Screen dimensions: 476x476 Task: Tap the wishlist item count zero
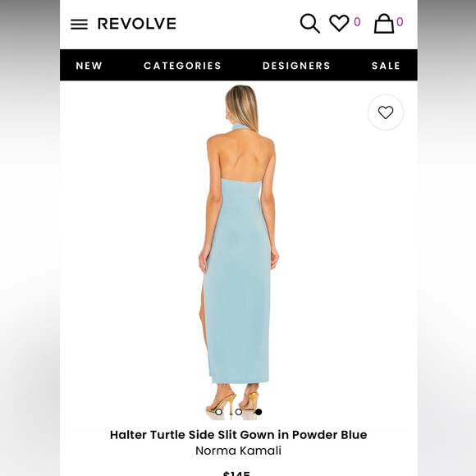coord(357,22)
